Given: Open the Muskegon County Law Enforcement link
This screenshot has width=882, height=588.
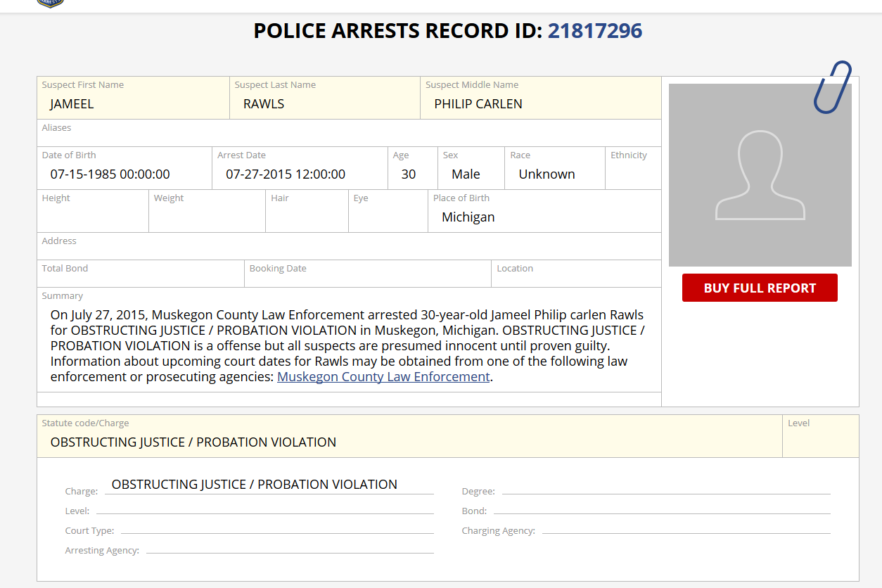Looking at the screenshot, I should 383,376.
